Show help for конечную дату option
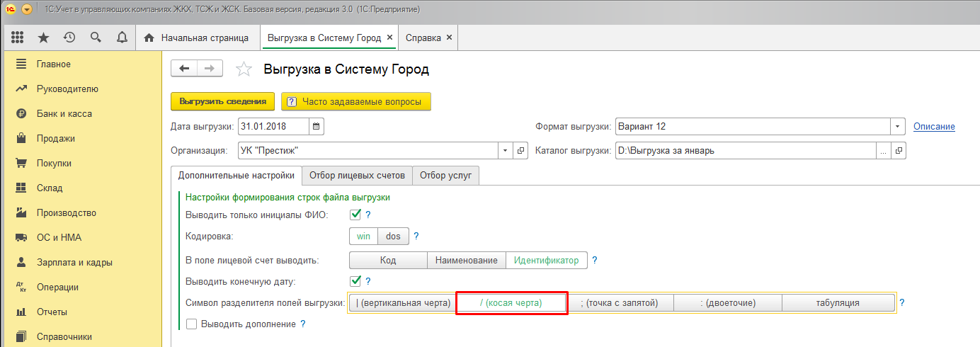 click(x=368, y=281)
